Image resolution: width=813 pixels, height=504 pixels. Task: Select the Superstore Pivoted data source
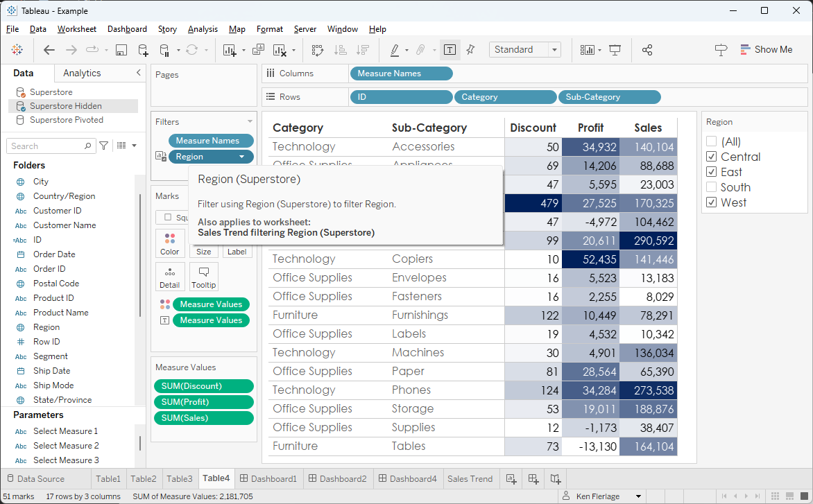click(x=67, y=120)
